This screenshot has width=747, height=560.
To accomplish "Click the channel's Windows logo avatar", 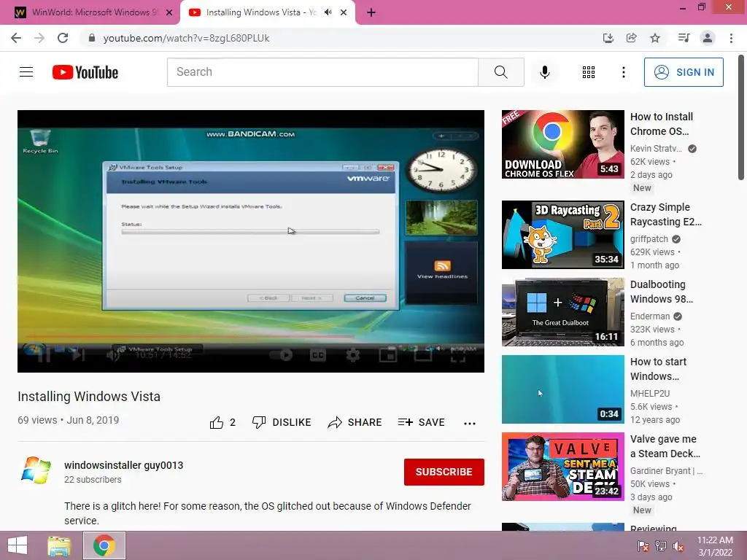I will 36,470.
